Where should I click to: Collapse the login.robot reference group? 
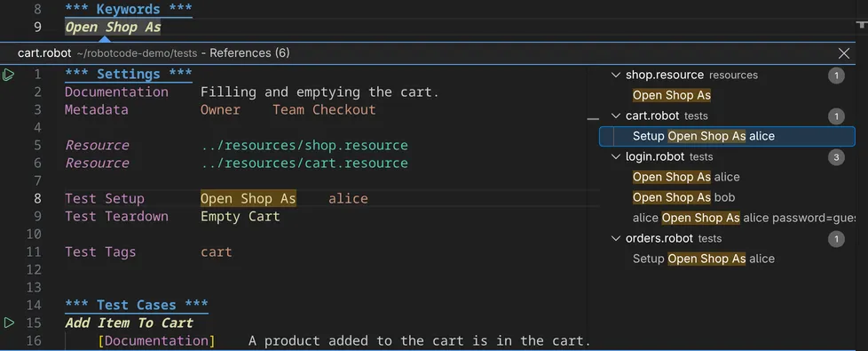pos(616,156)
